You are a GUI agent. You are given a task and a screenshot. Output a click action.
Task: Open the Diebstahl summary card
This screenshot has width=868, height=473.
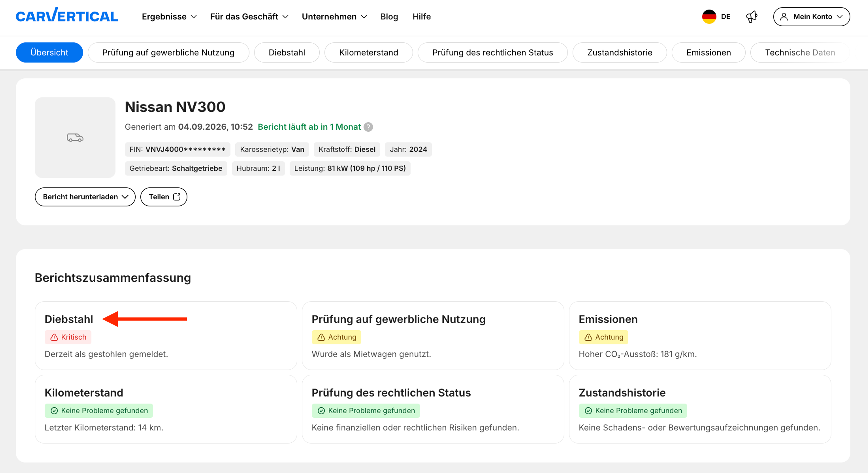click(x=166, y=336)
